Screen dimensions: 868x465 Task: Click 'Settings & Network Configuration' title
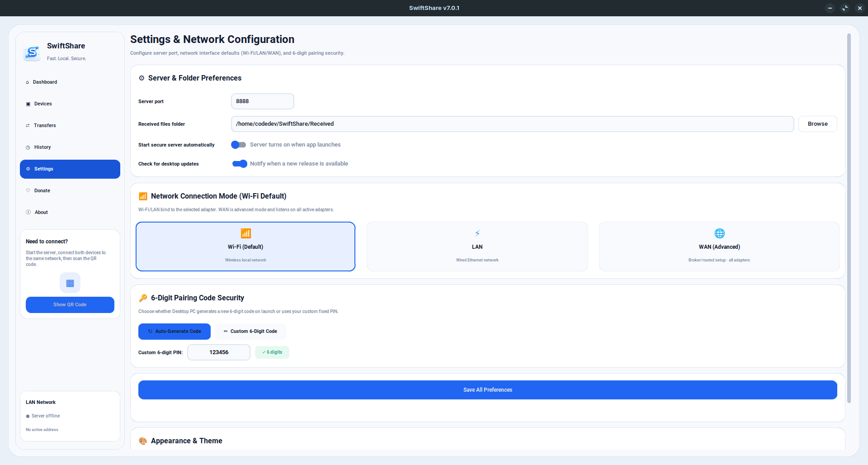212,39
